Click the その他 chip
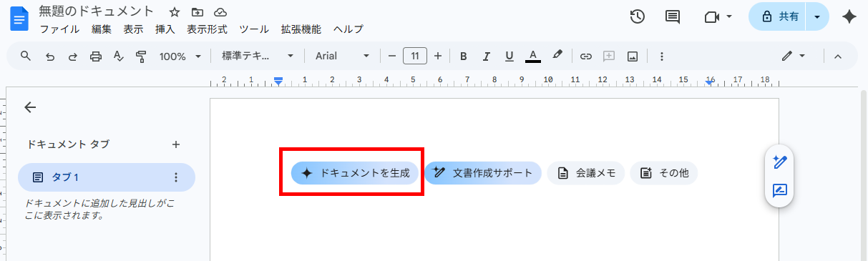This screenshot has width=868, height=261. pyautogui.click(x=663, y=172)
